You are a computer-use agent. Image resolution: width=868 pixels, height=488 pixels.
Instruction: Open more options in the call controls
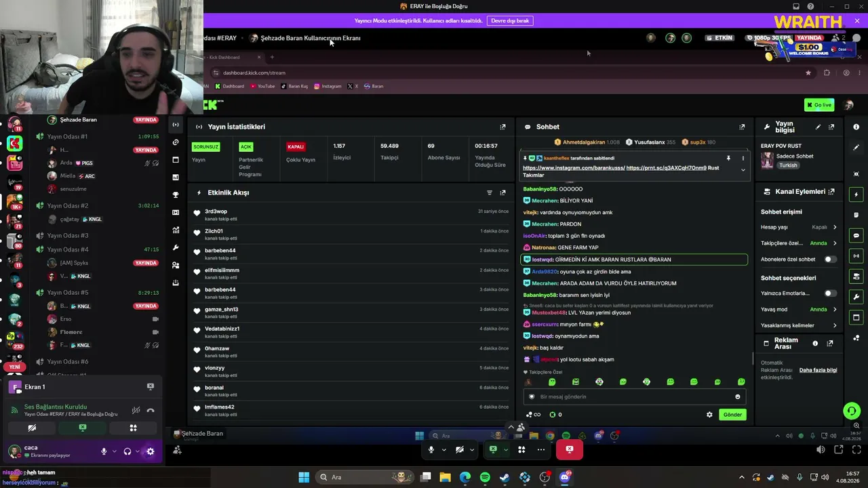tap(541, 449)
